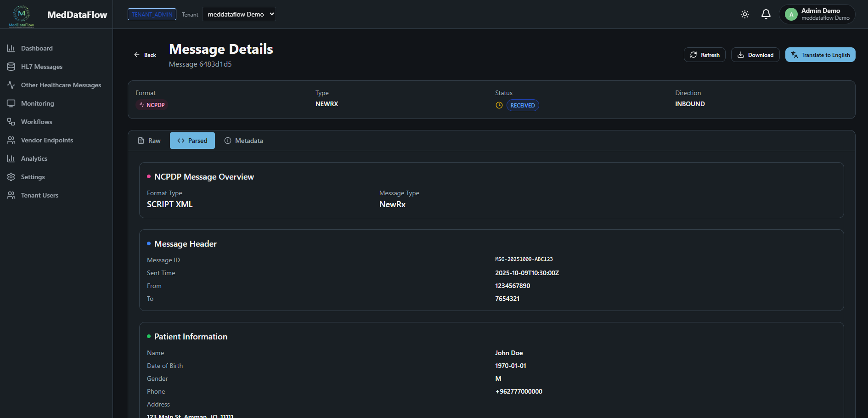This screenshot has height=418, width=868.
Task: Click the RECEIVED status pill
Action: coord(522,105)
